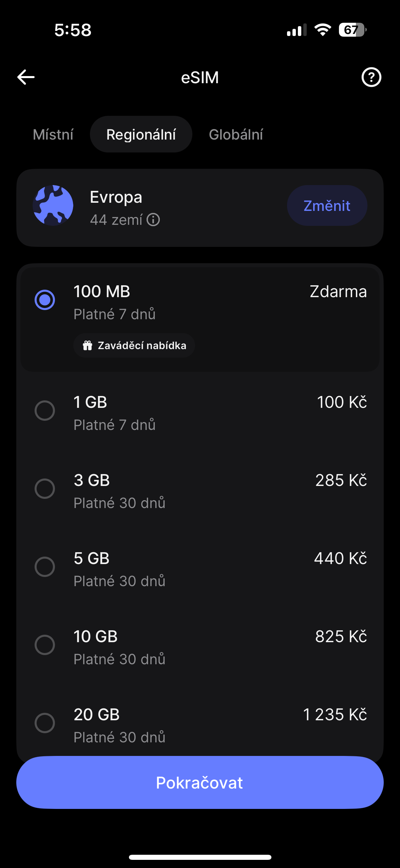
Task: Tap the info icon next to 44 zemí
Action: (153, 220)
